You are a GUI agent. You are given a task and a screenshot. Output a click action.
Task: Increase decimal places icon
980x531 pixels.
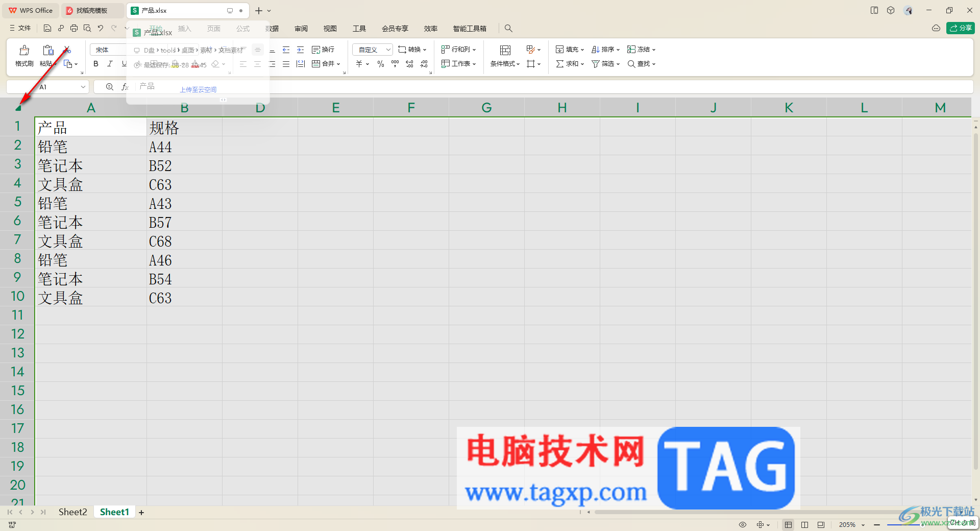[x=409, y=64]
